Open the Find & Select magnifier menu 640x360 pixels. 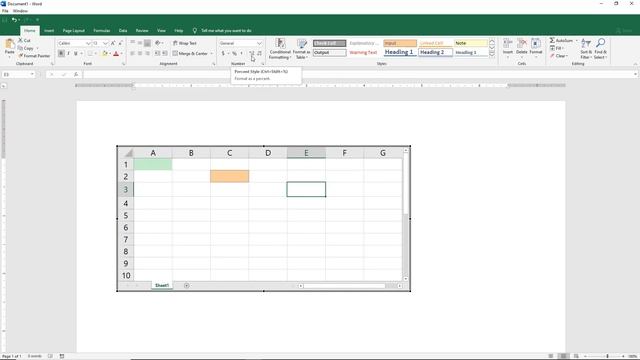(x=600, y=49)
